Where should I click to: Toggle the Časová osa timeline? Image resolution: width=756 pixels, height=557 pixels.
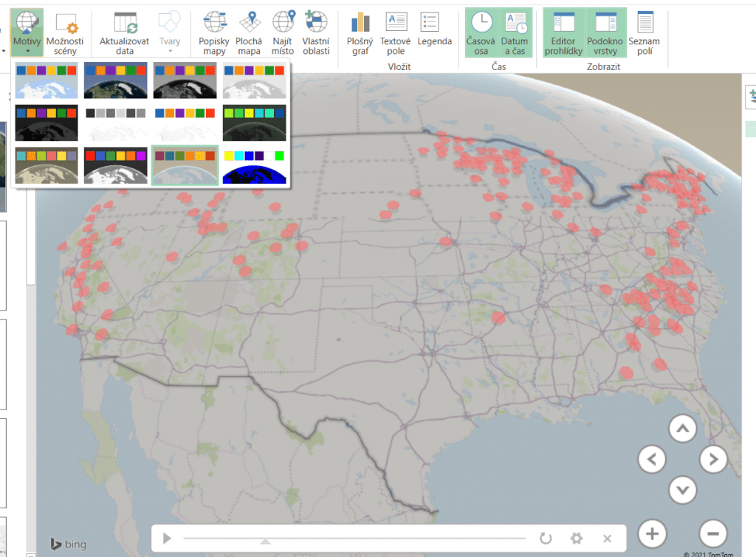pyautogui.click(x=481, y=34)
